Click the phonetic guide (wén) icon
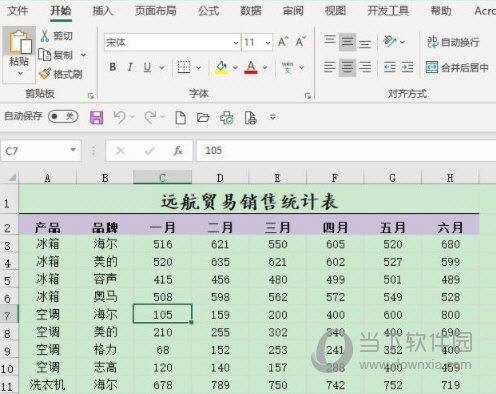This screenshot has height=394, width=496. tap(287, 67)
